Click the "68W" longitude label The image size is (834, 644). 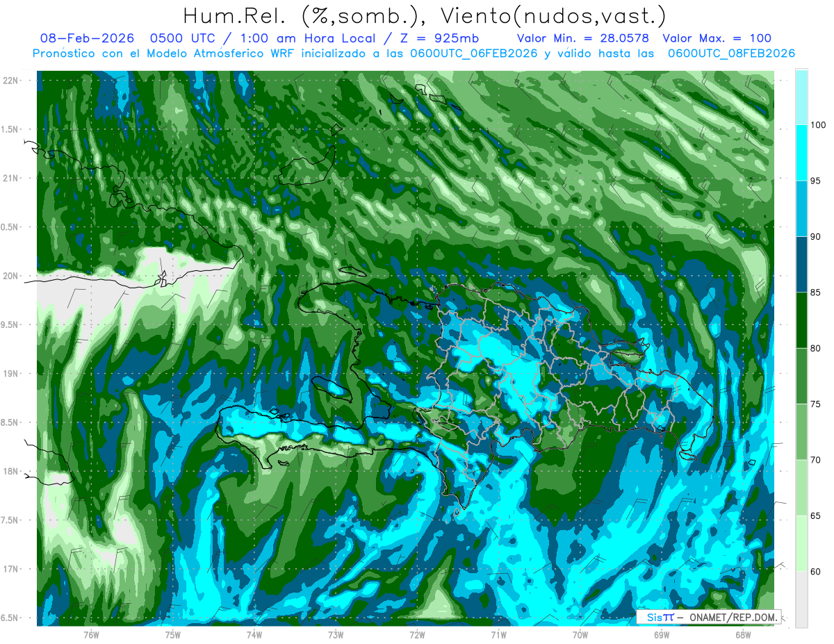coord(743,634)
